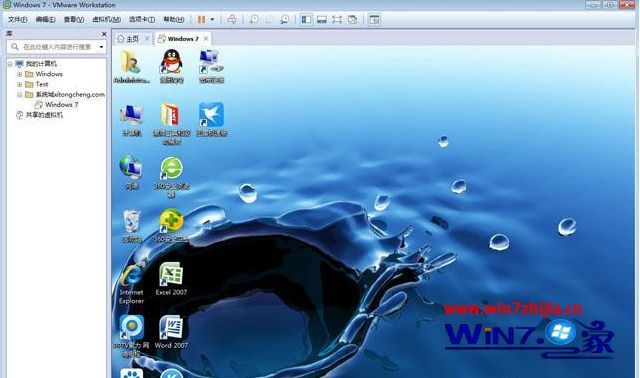Open the Recycle Bin desktop icon

(x=131, y=226)
